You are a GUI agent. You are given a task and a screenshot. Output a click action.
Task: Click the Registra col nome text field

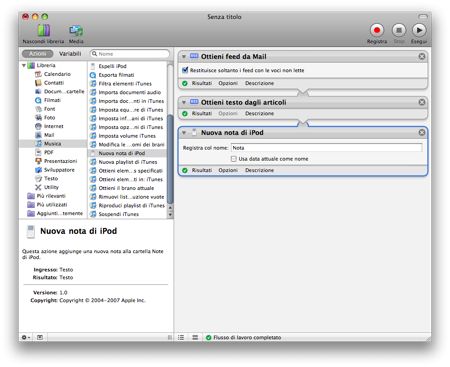point(327,148)
